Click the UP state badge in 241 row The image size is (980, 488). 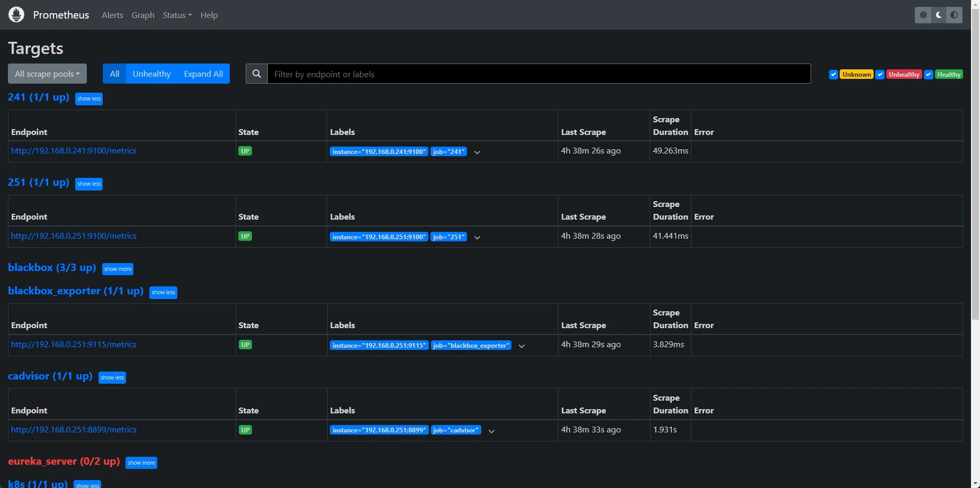click(x=245, y=151)
